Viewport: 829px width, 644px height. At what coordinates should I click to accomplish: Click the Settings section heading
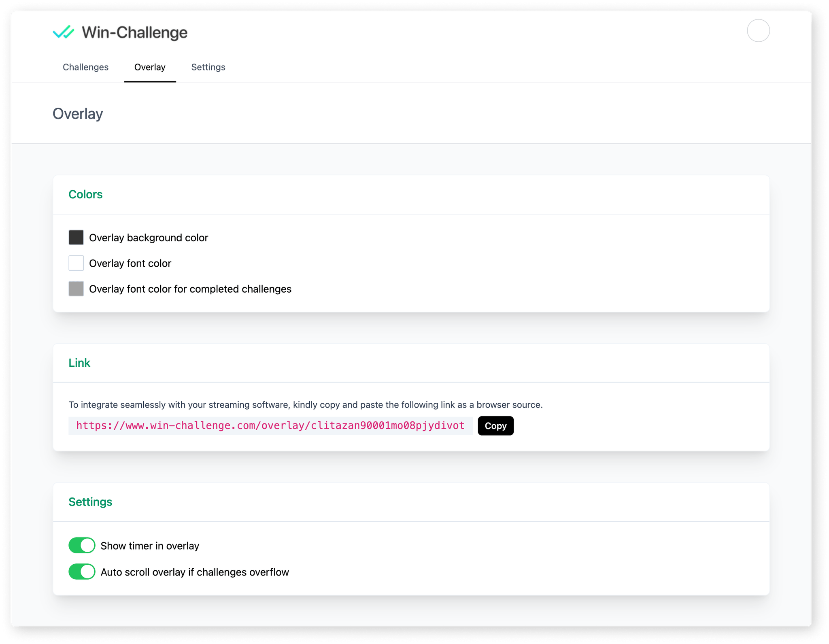90,502
